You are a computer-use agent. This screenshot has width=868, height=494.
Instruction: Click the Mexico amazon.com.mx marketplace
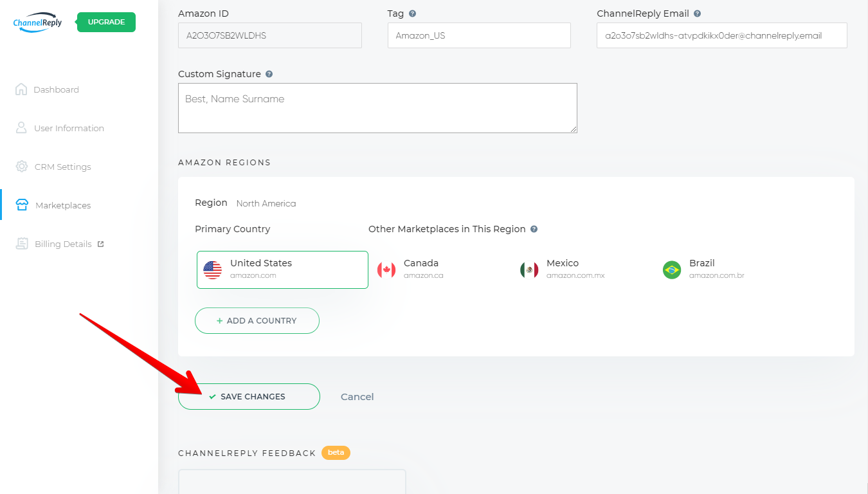[563, 270]
